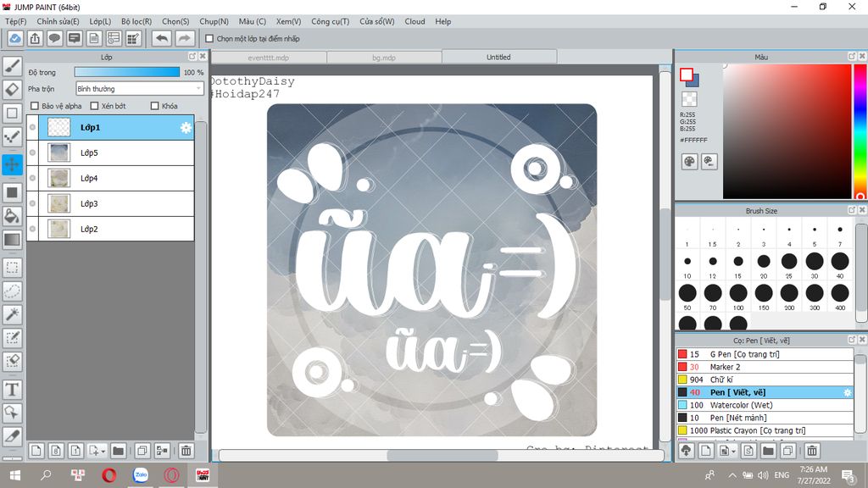This screenshot has height=488, width=868.
Task: Select the Brush tool in left toolbar
Action: pos(12,66)
